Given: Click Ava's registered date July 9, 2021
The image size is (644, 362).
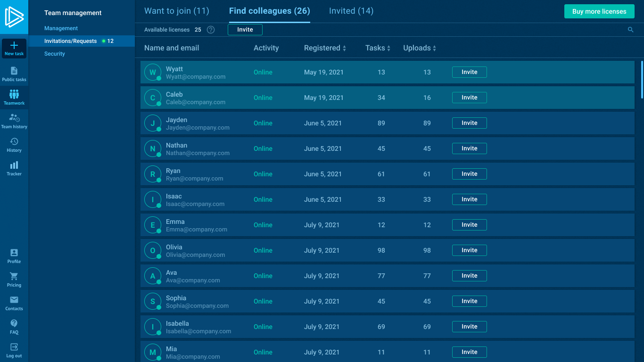Looking at the screenshot, I should [322, 276].
